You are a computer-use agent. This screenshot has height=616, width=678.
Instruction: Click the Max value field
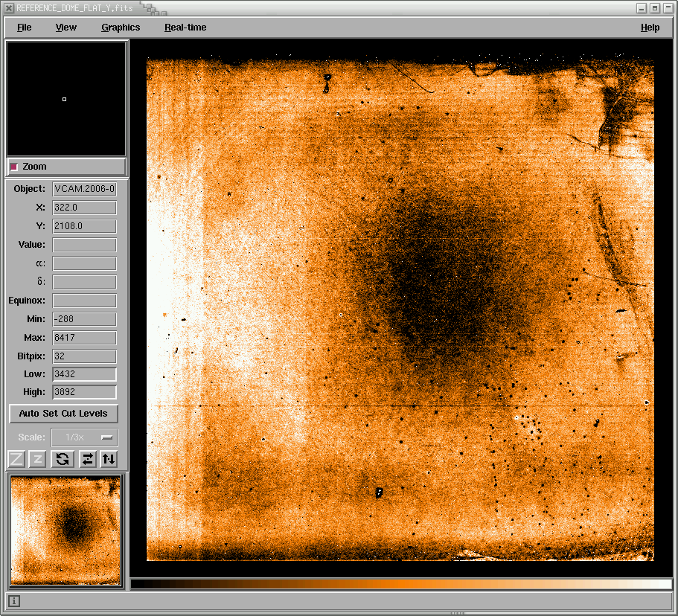[84, 338]
